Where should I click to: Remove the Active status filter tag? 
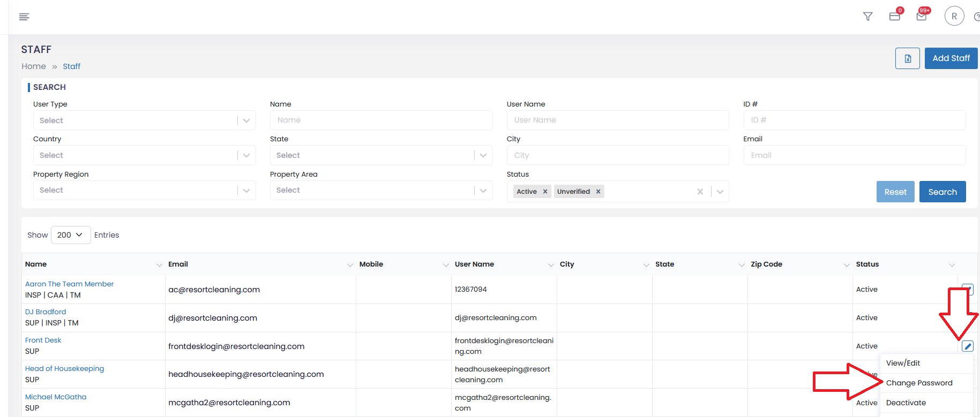coord(545,192)
